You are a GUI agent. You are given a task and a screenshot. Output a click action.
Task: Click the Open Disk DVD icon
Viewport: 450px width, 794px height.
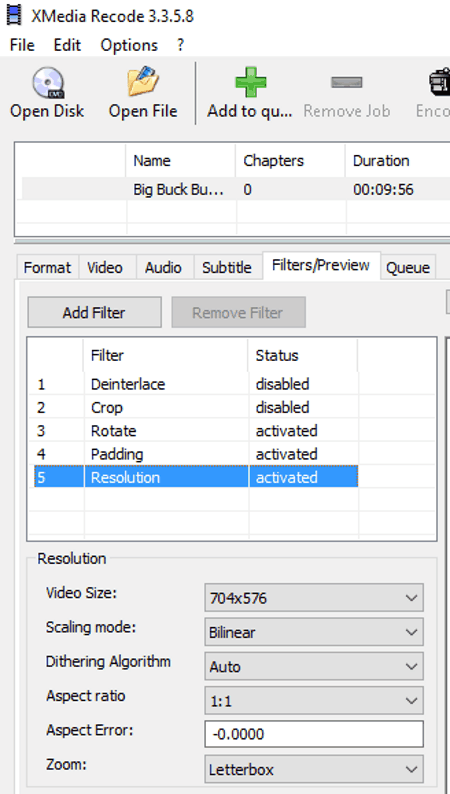pyautogui.click(x=48, y=83)
